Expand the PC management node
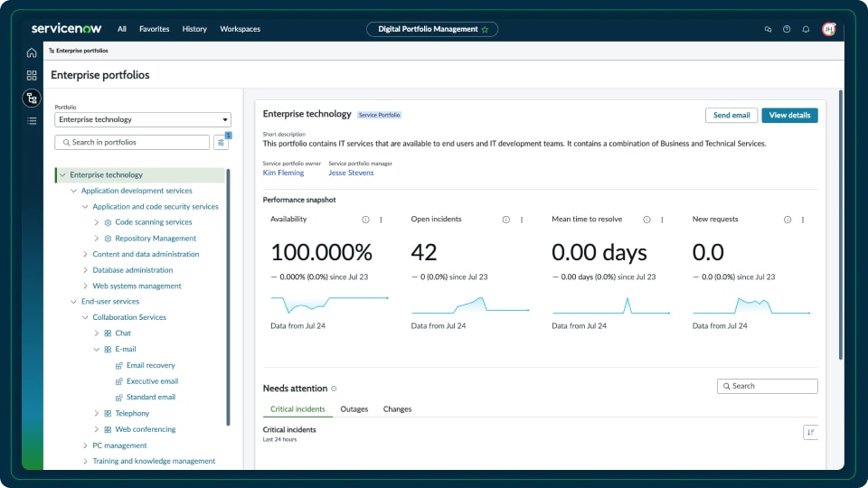Image resolution: width=868 pixels, height=488 pixels. (85, 446)
